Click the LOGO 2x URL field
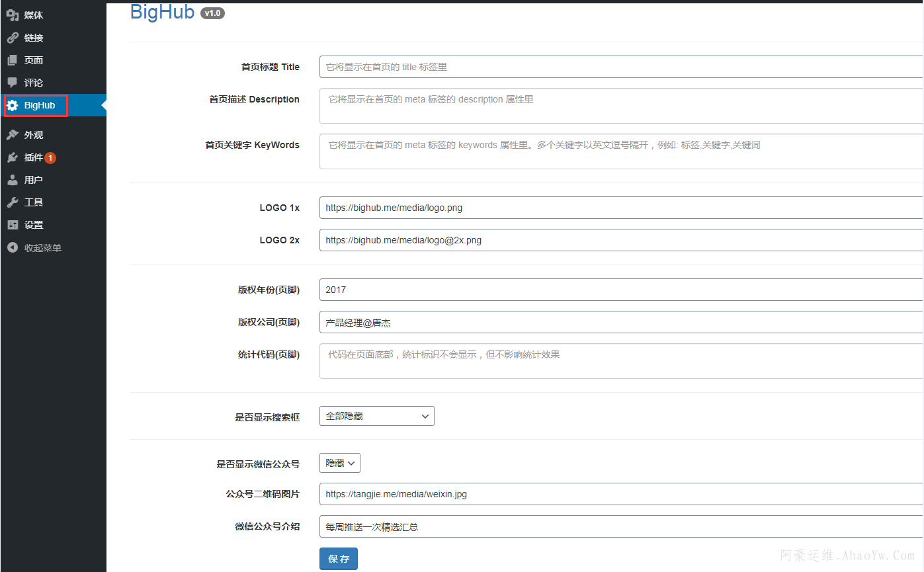The width and height of the screenshot is (924, 572). tap(622, 240)
